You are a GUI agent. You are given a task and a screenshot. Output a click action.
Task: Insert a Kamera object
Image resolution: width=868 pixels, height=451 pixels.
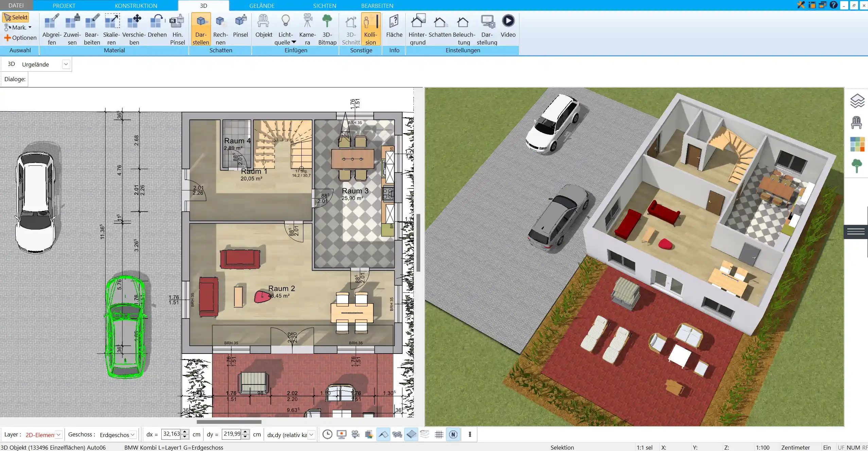[307, 29]
